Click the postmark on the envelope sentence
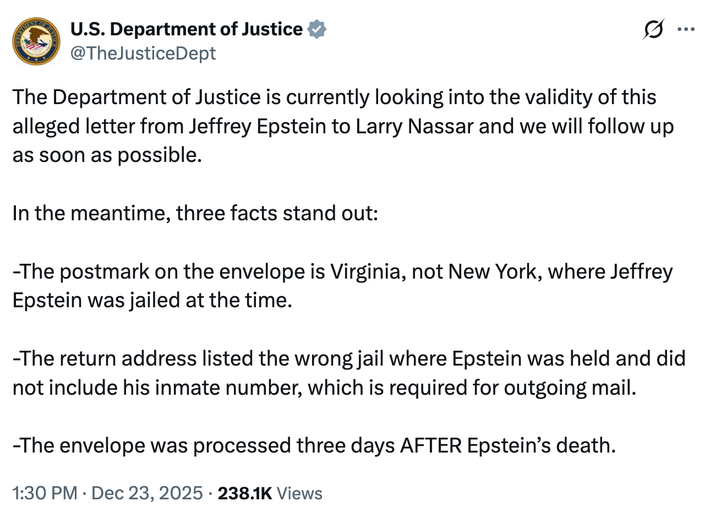Image resolution: width=710 pixels, height=522 pixels. pyautogui.click(x=340, y=286)
